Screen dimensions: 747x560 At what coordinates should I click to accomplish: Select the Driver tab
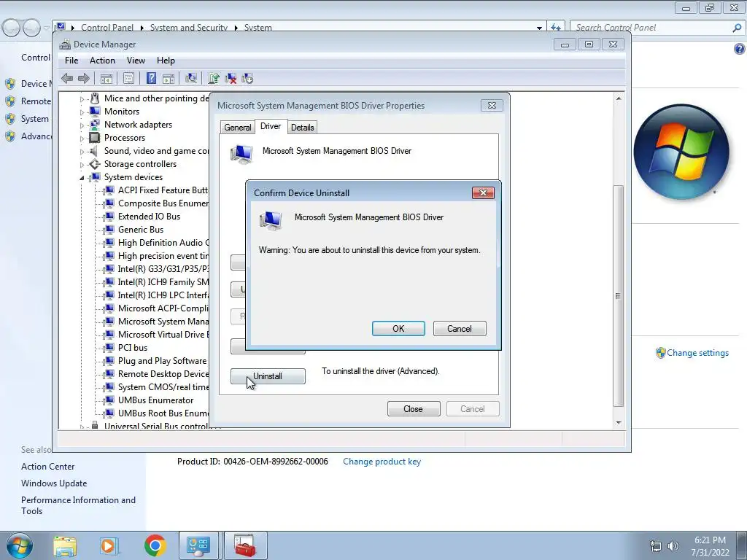(x=271, y=126)
